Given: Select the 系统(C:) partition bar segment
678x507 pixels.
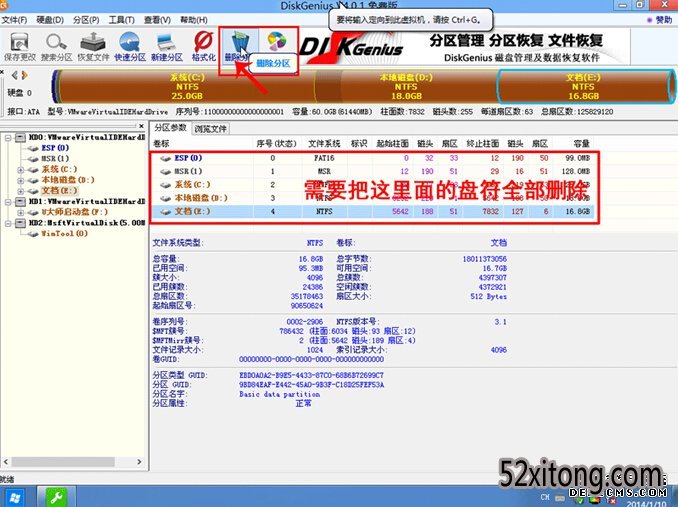Looking at the screenshot, I should pos(186,86).
